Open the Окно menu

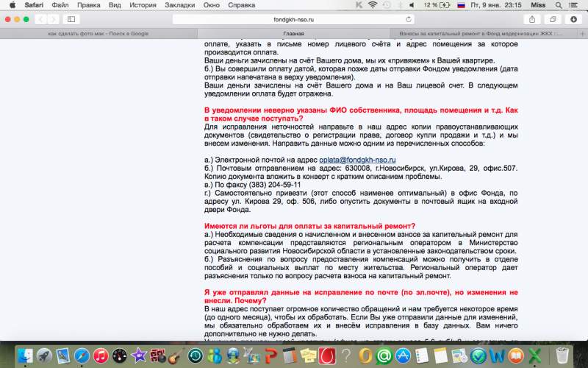(212, 5)
